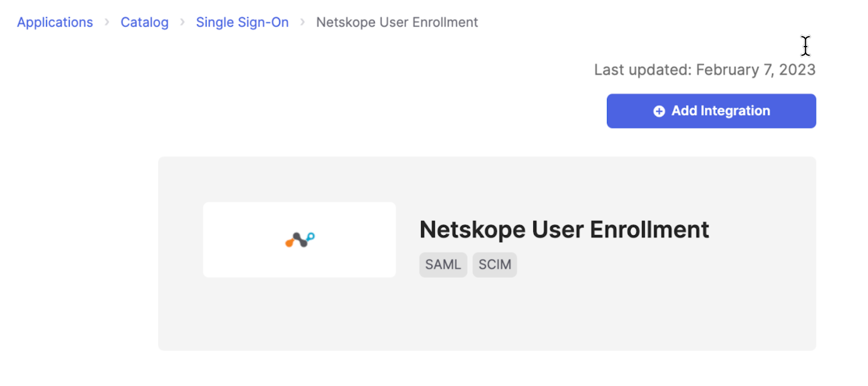The height and width of the screenshot is (386, 868).
Task: Click the text cursor position near top right
Action: pyautogui.click(x=805, y=47)
